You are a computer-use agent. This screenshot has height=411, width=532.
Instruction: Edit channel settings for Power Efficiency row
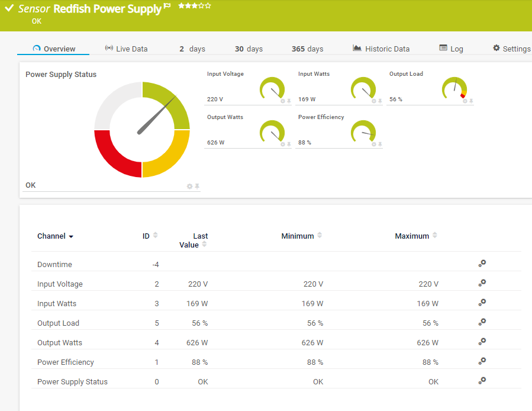482,362
